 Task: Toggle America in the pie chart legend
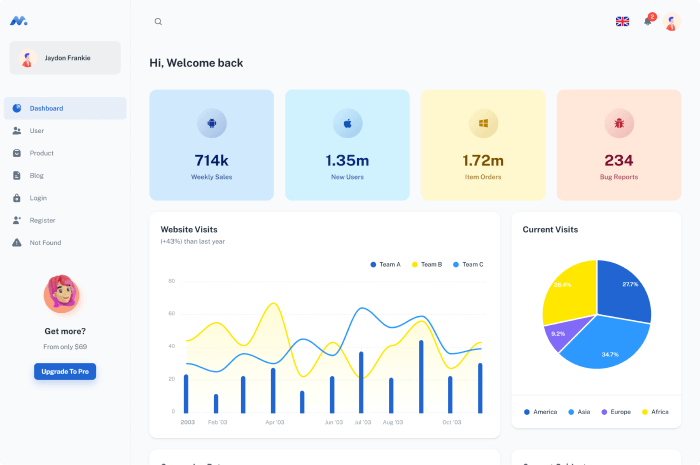541,412
